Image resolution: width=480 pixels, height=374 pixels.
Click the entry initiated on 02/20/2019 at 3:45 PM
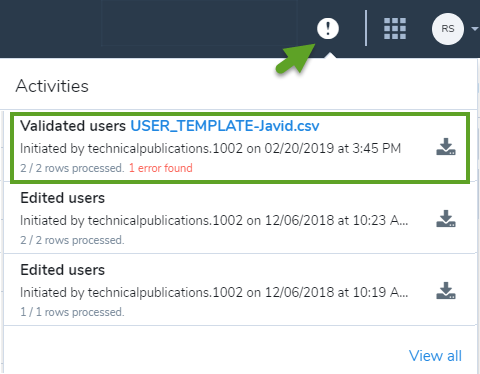pos(210,148)
